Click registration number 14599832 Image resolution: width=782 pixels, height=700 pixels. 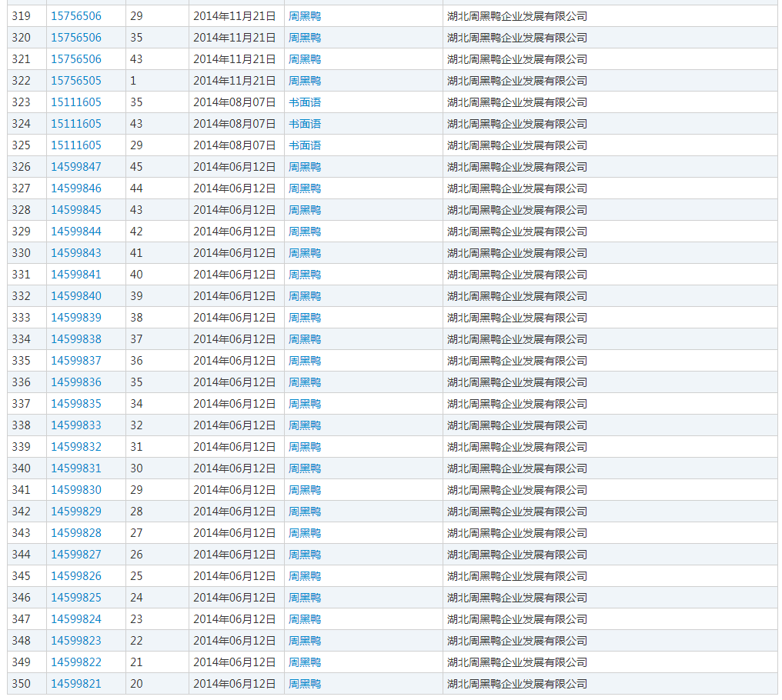[x=76, y=447]
